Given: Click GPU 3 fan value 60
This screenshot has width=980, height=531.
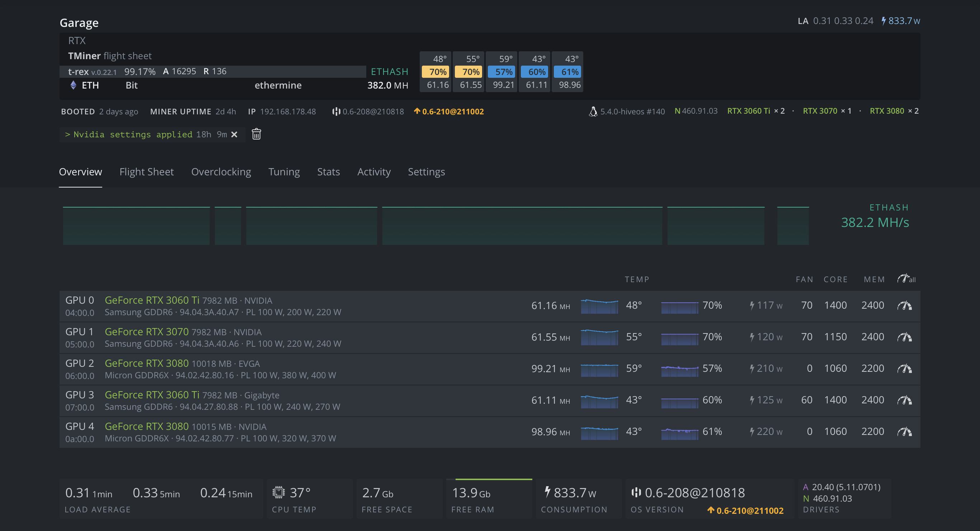Looking at the screenshot, I should (806, 400).
